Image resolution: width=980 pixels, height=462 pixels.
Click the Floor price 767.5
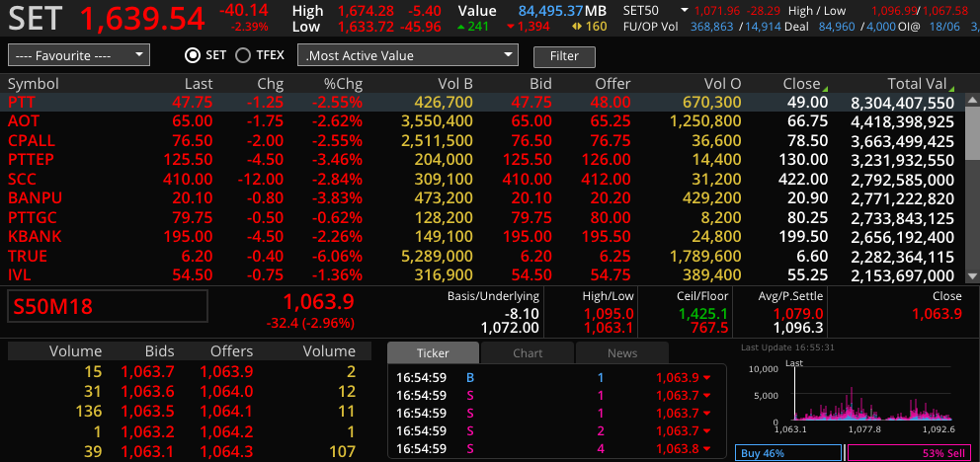coord(710,328)
